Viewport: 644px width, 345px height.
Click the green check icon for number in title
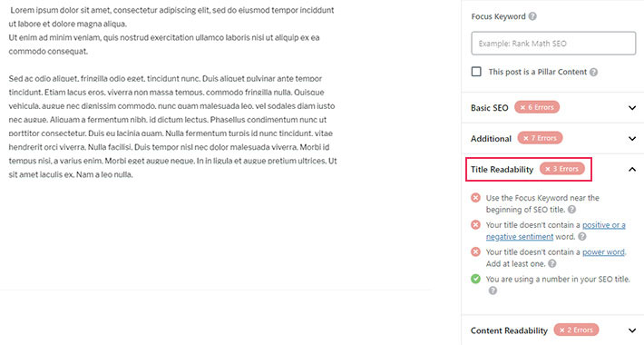475,279
